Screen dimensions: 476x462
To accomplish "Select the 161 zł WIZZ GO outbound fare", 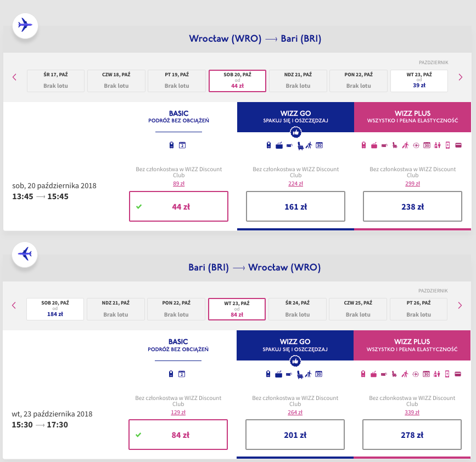I will pyautogui.click(x=295, y=207).
